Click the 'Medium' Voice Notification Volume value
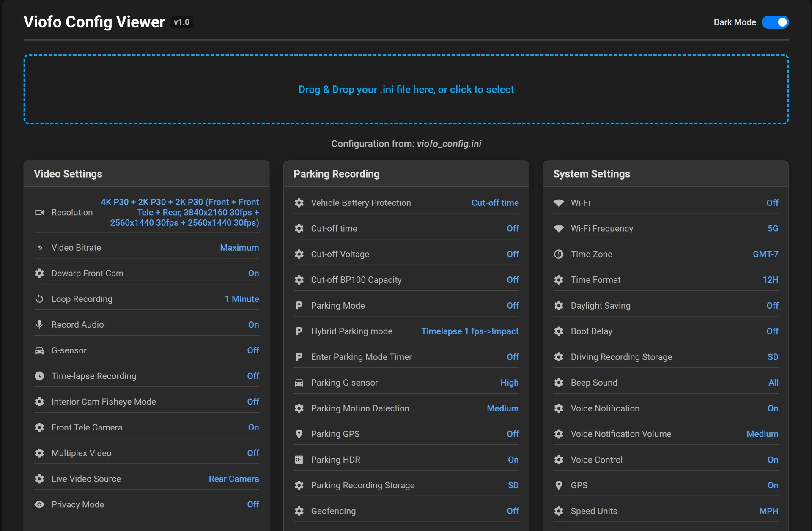 pos(763,434)
